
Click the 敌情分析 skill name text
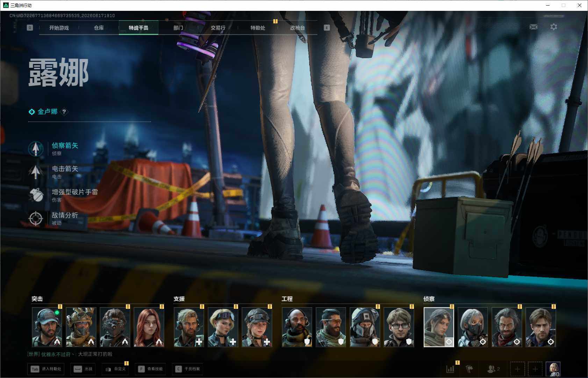pos(65,215)
